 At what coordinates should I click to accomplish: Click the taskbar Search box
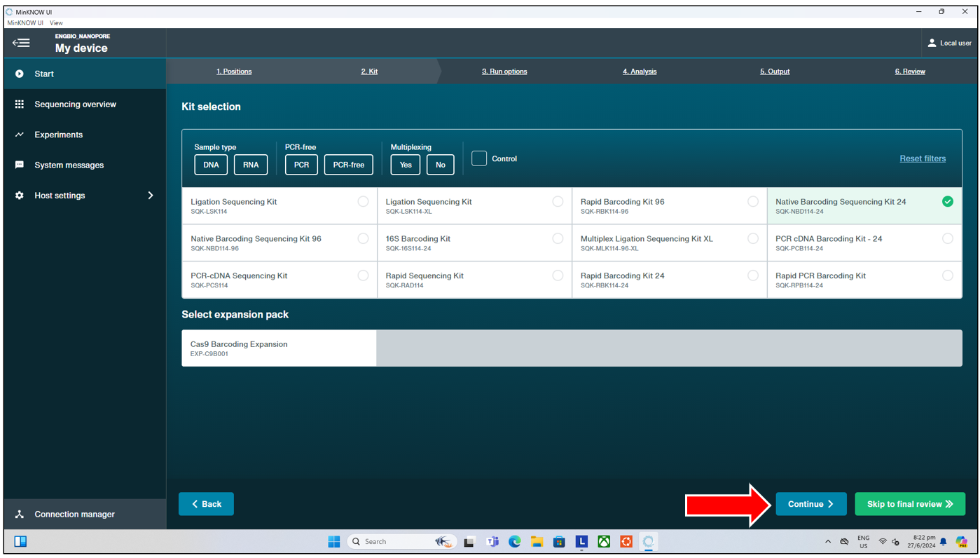[x=401, y=542]
